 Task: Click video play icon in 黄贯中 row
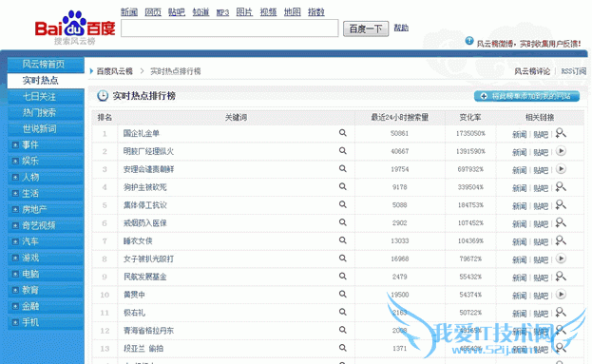coord(561,294)
